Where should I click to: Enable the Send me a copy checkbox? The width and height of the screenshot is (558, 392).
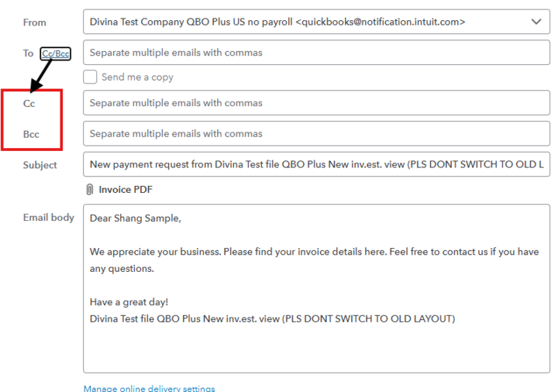[x=91, y=77]
